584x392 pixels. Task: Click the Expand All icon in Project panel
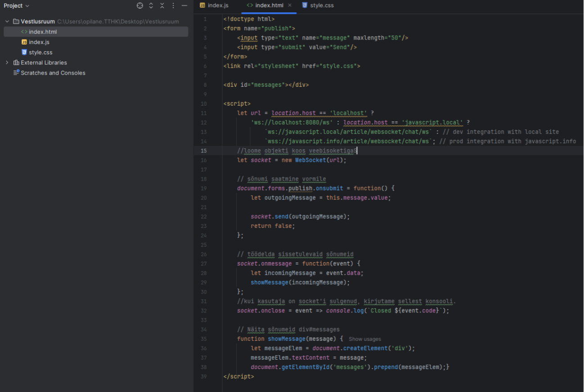(x=151, y=6)
